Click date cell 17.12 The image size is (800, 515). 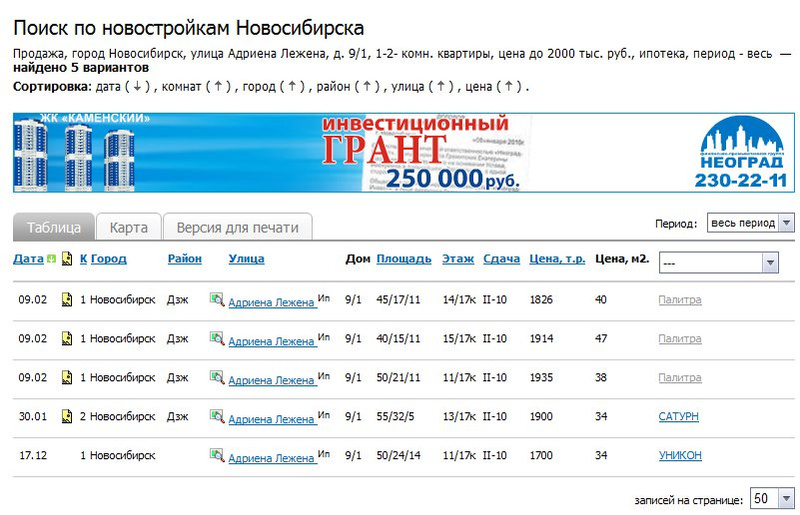(x=33, y=455)
